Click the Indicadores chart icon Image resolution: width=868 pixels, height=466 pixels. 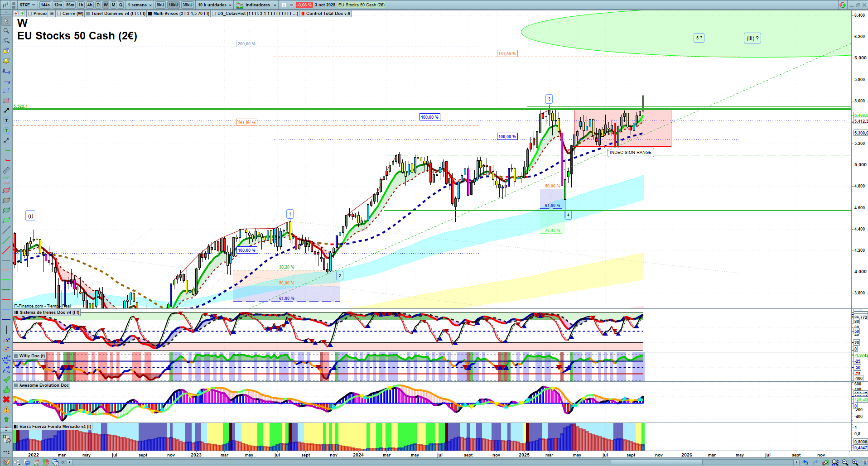click(x=240, y=5)
